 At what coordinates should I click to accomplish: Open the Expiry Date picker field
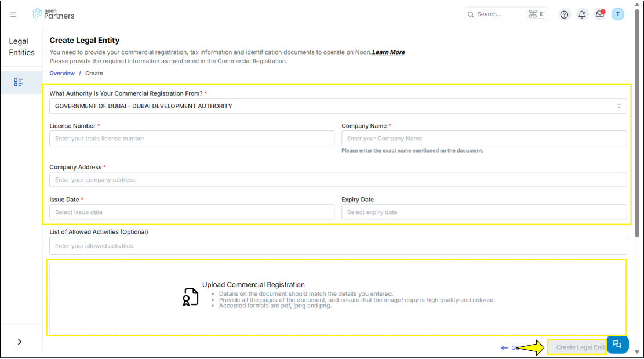pos(484,212)
